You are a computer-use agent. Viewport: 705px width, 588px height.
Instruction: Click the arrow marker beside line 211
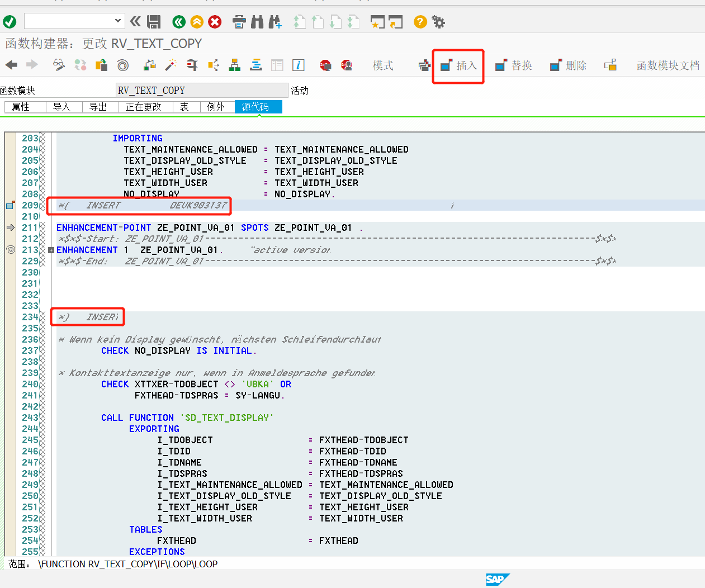[x=11, y=227]
